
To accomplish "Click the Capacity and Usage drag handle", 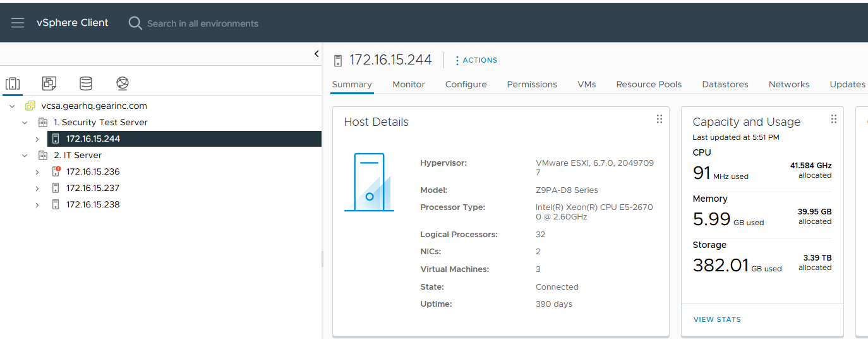I will point(833,120).
